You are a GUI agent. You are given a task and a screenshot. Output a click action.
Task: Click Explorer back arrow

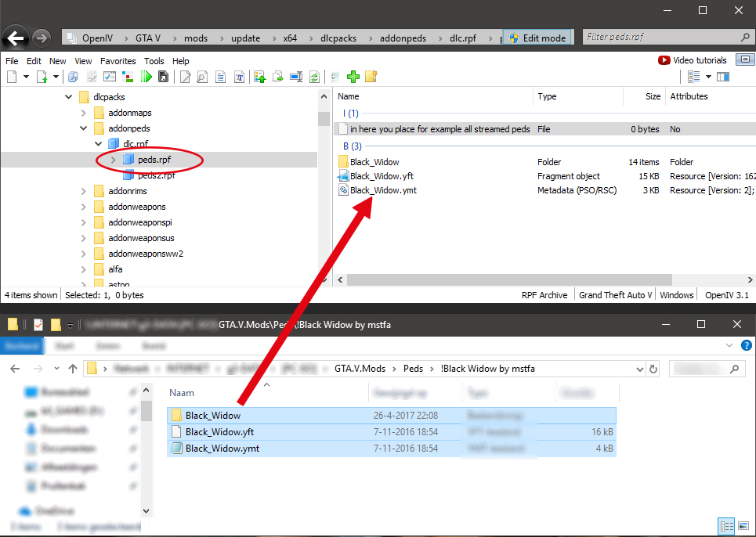tap(15, 369)
